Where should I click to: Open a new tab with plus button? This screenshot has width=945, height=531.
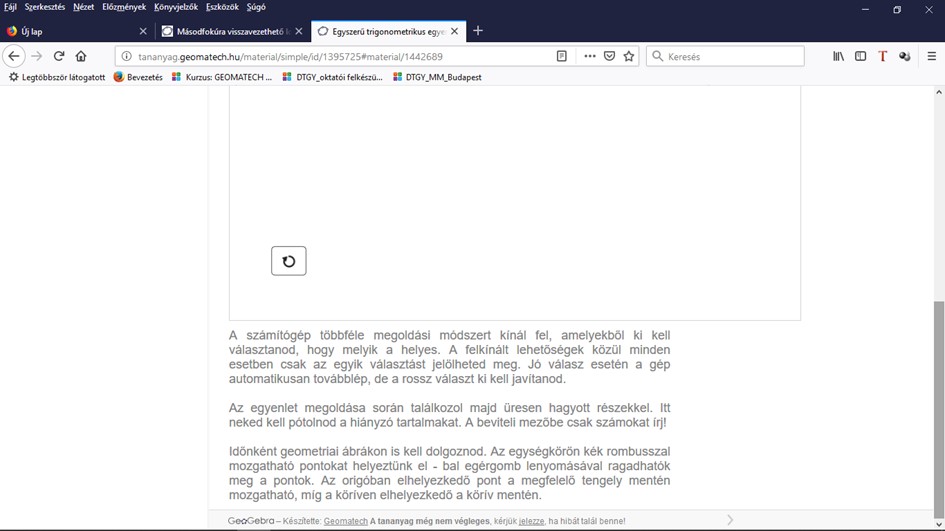coord(478,31)
